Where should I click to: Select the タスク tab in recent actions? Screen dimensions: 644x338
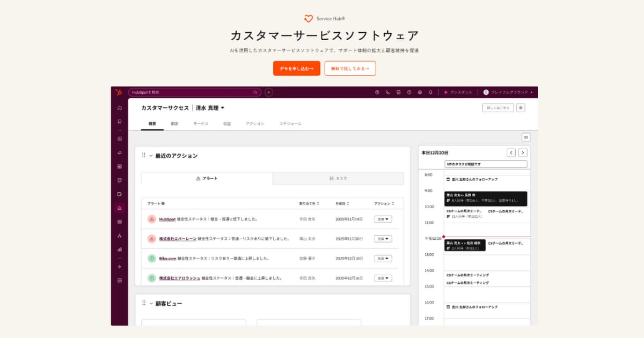[338, 178]
